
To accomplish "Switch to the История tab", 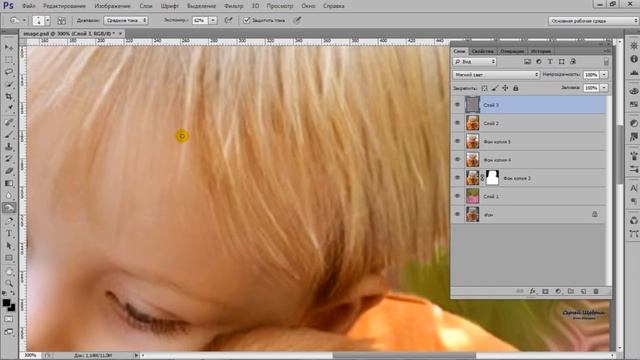I will 541,51.
